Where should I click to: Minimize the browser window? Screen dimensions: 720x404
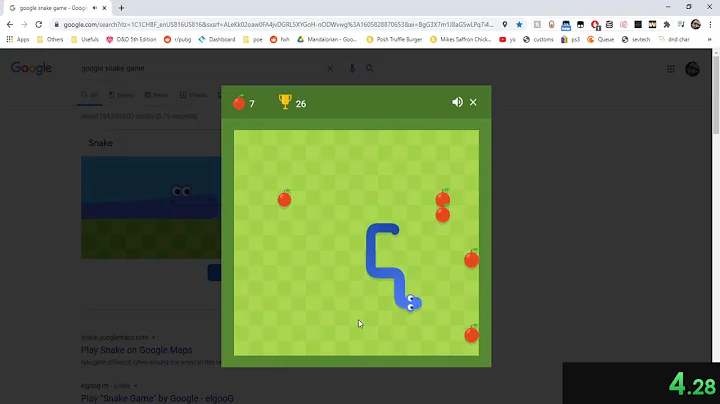668,7
